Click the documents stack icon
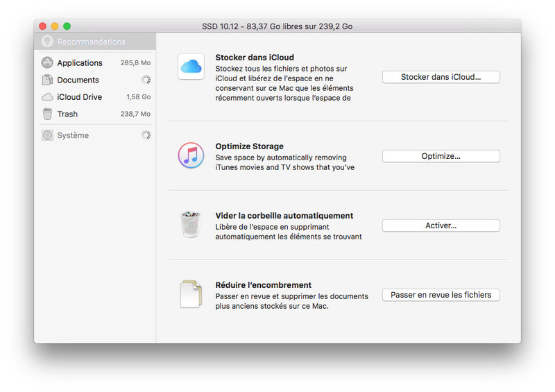555x392 pixels. point(191,294)
